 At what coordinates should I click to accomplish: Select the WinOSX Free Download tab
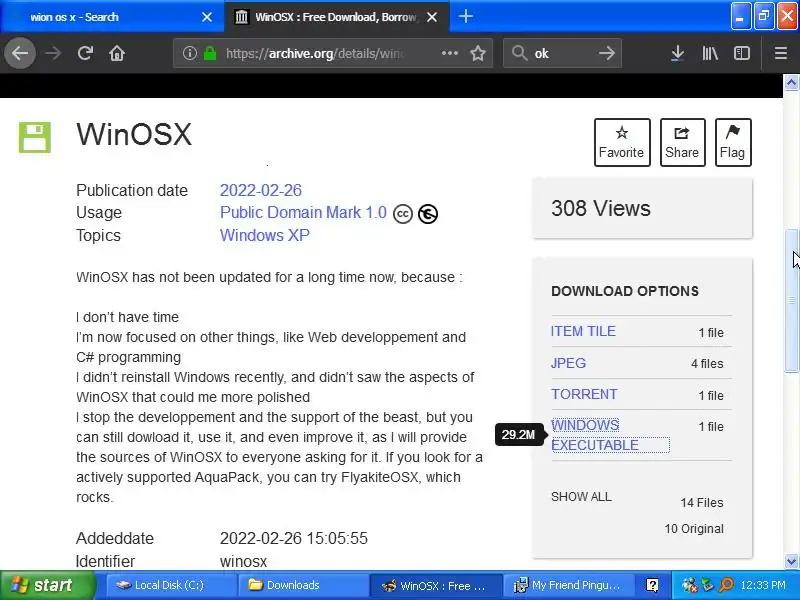click(336, 17)
